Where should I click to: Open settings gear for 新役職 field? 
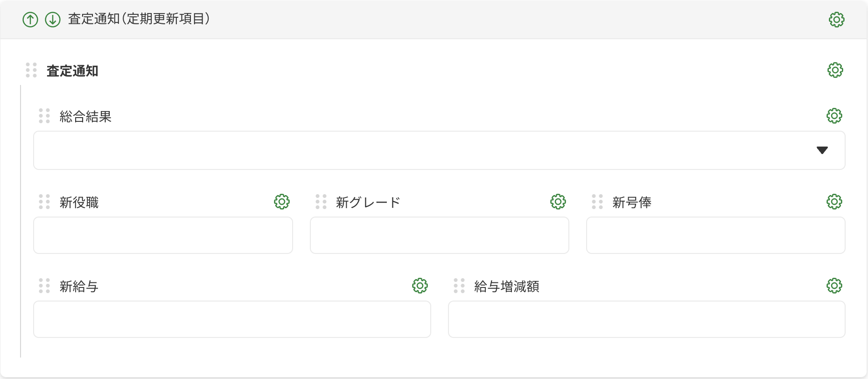pyautogui.click(x=281, y=202)
